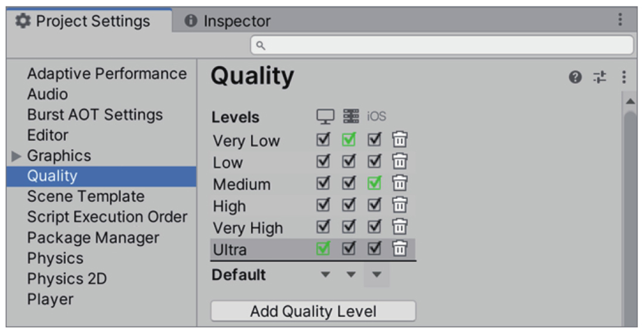The height and width of the screenshot is (333, 644).
Task: Delete the Medium quality level
Action: tap(400, 184)
